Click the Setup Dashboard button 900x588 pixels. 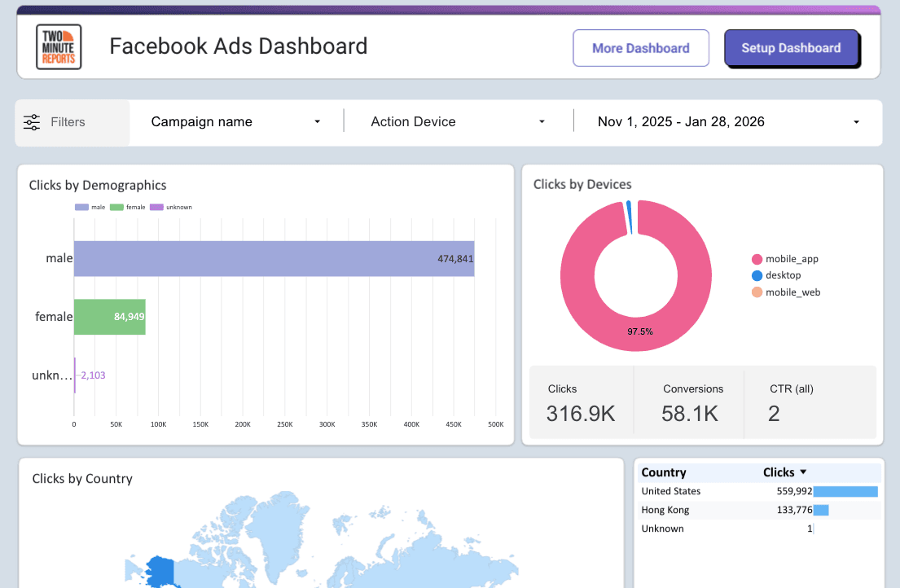coord(792,48)
